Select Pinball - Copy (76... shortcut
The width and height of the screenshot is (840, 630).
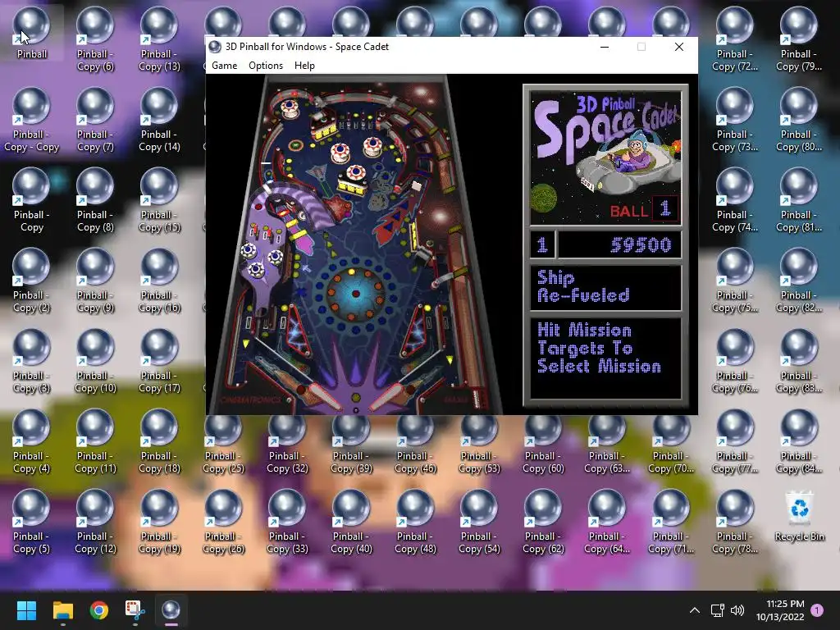point(735,361)
